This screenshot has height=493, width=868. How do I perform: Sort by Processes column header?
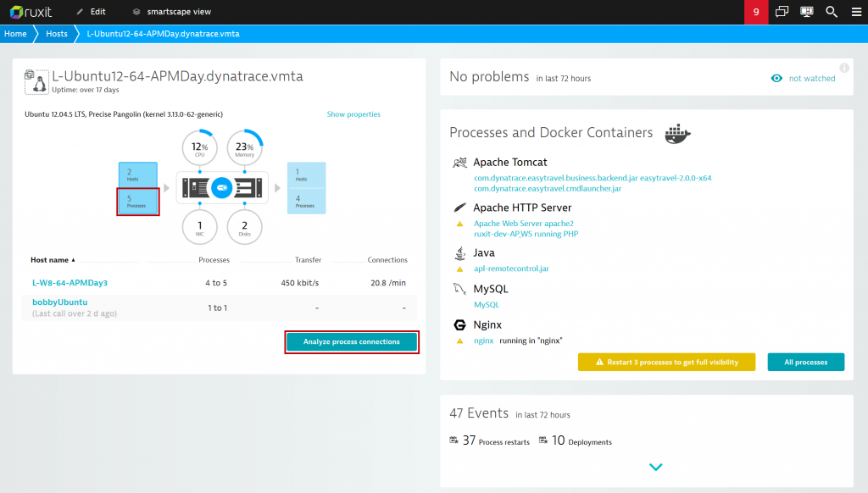[214, 259]
